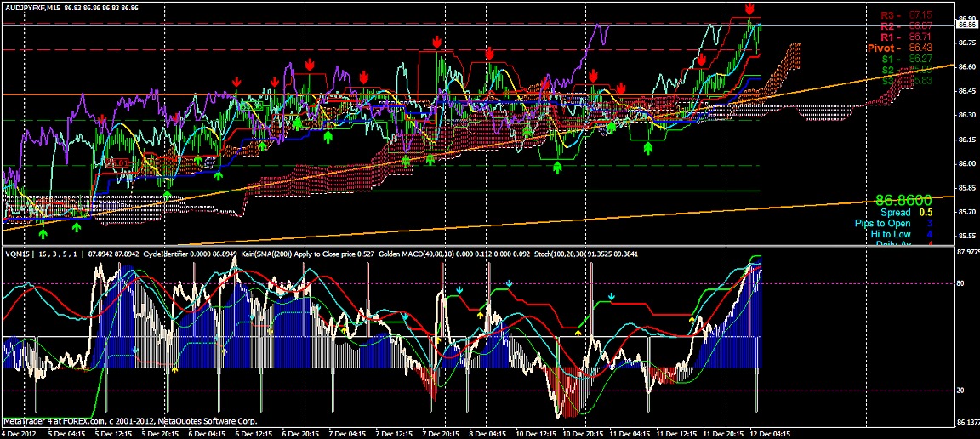Click the rightmost cyan arrow in the indicator window

612,297
